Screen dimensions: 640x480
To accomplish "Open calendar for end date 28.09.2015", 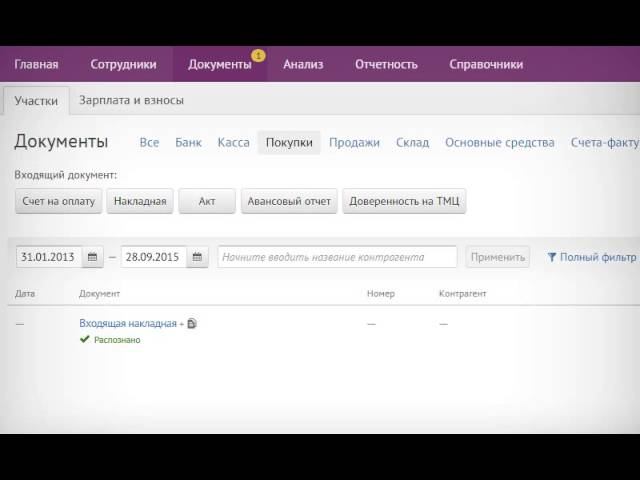I will pyautogui.click(x=197, y=257).
